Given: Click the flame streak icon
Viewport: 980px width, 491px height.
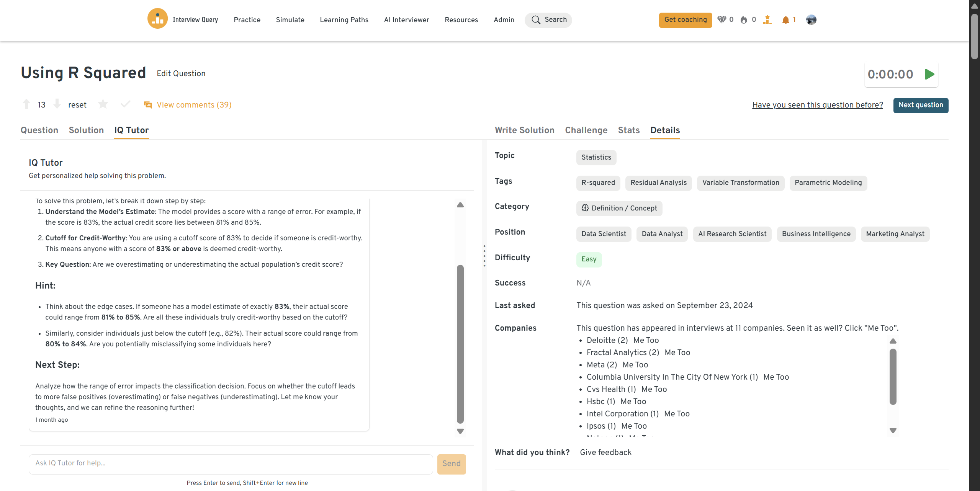Looking at the screenshot, I should [x=744, y=20].
